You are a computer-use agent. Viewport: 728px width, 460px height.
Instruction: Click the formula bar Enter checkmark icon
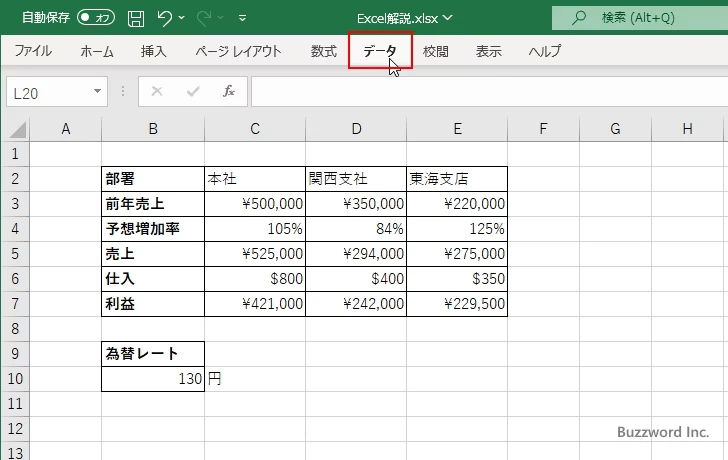point(193,91)
